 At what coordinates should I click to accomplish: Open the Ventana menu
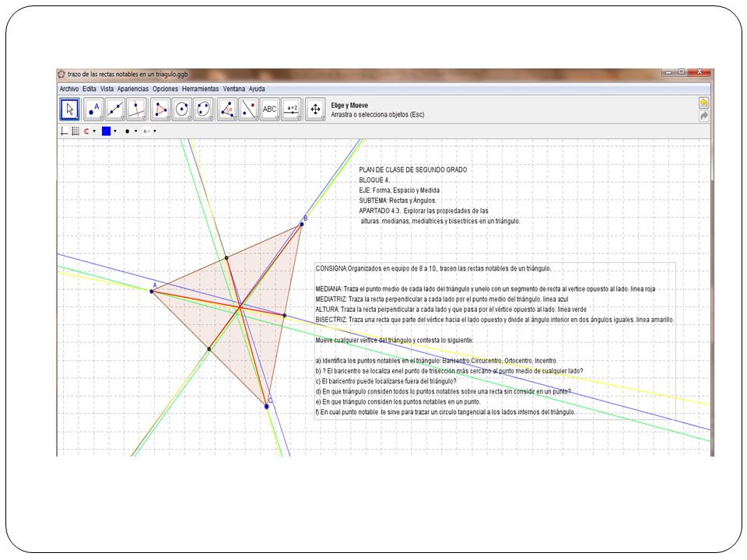[234, 89]
